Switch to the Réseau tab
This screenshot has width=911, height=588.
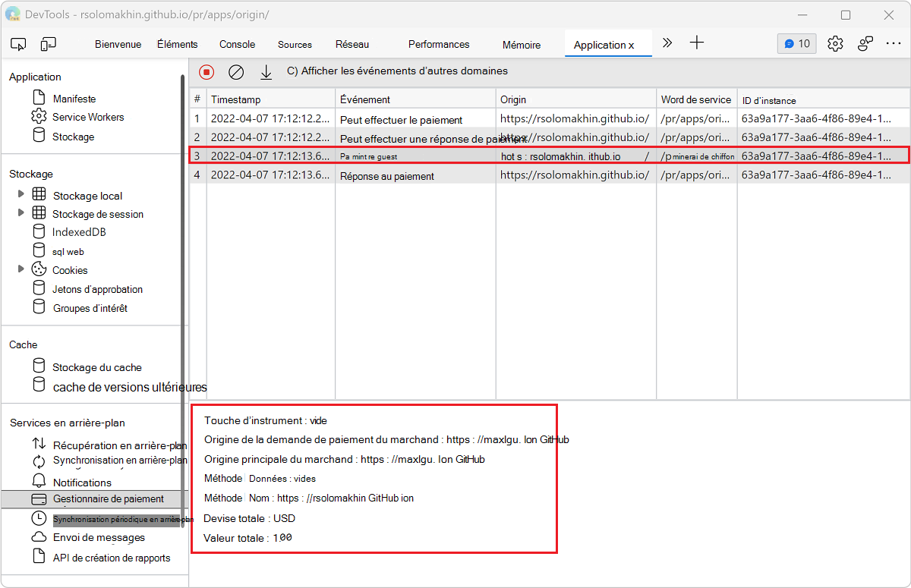tap(352, 44)
